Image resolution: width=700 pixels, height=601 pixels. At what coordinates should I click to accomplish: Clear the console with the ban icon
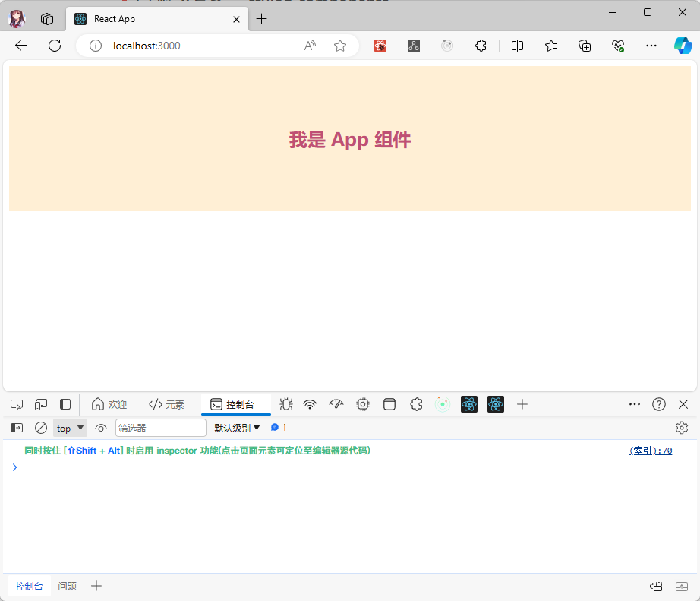(41, 428)
